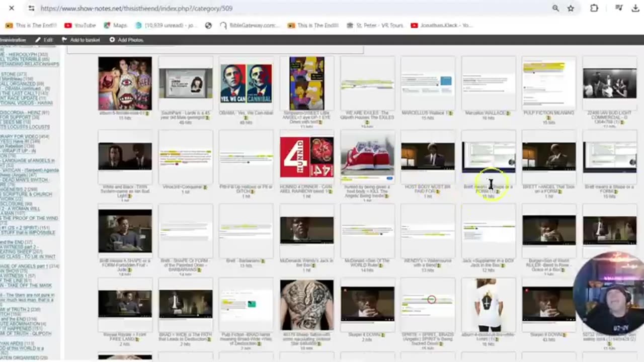
Task: Open the white t-shirt album thumbnail
Action: [489, 305]
